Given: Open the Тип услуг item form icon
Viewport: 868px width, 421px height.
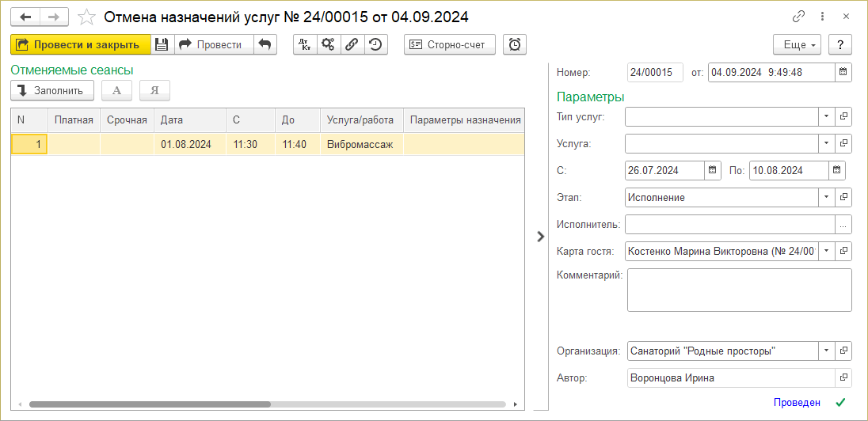Looking at the screenshot, I should point(843,116).
